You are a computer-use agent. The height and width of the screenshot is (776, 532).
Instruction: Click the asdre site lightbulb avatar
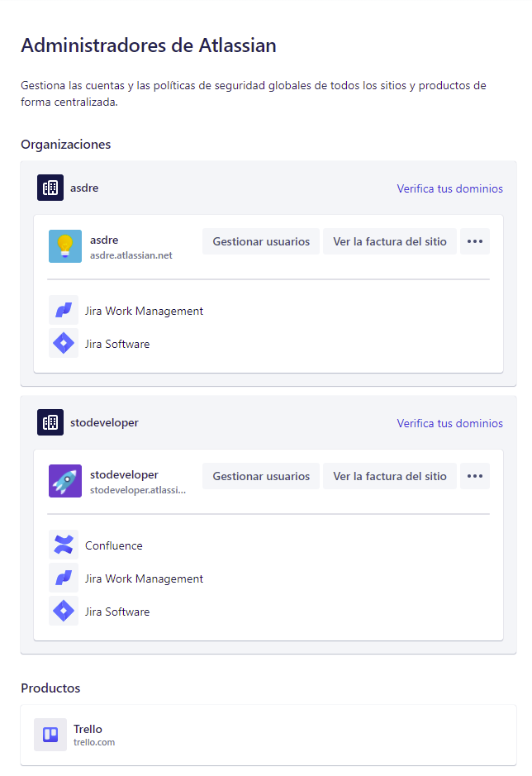pyautogui.click(x=65, y=246)
